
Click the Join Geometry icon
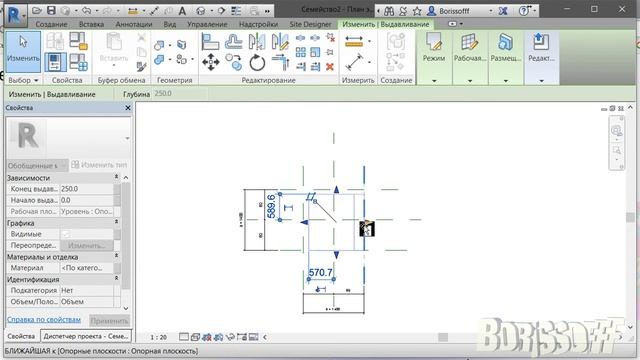(x=159, y=60)
